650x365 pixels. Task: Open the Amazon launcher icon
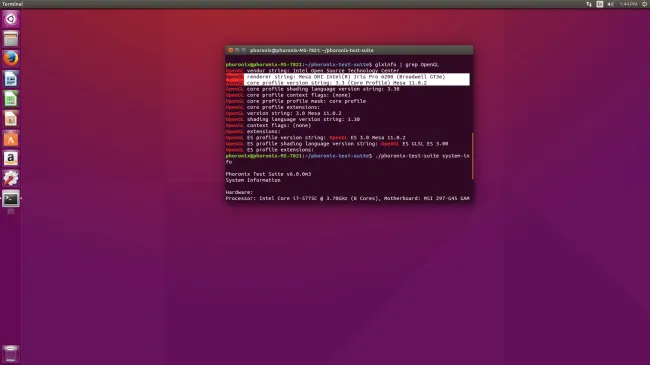tap(11, 158)
